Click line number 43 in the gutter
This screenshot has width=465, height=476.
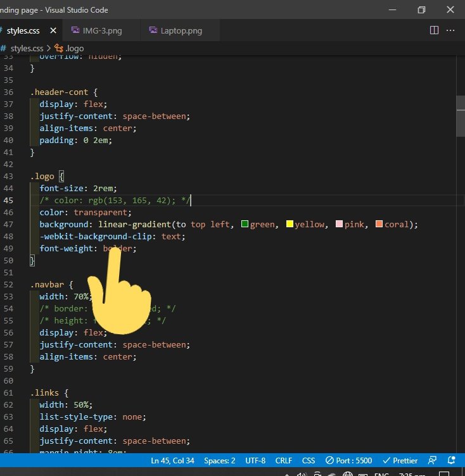click(8, 177)
